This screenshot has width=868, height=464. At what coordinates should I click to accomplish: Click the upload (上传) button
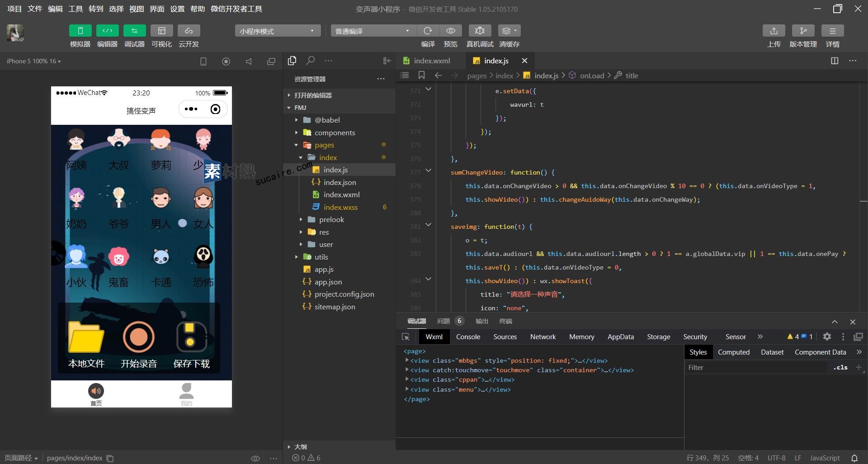(774, 31)
